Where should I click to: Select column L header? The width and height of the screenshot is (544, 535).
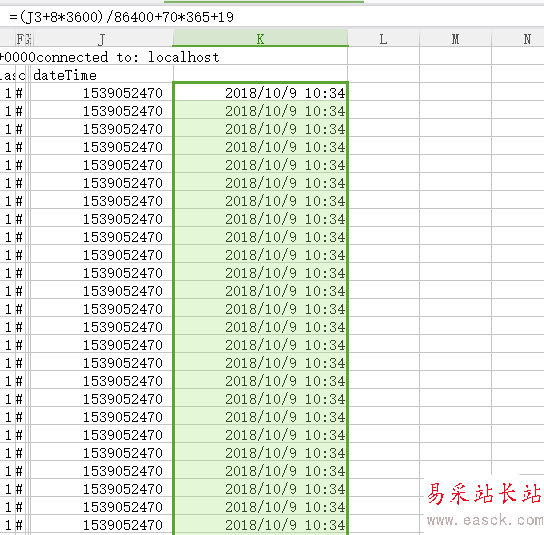383,39
